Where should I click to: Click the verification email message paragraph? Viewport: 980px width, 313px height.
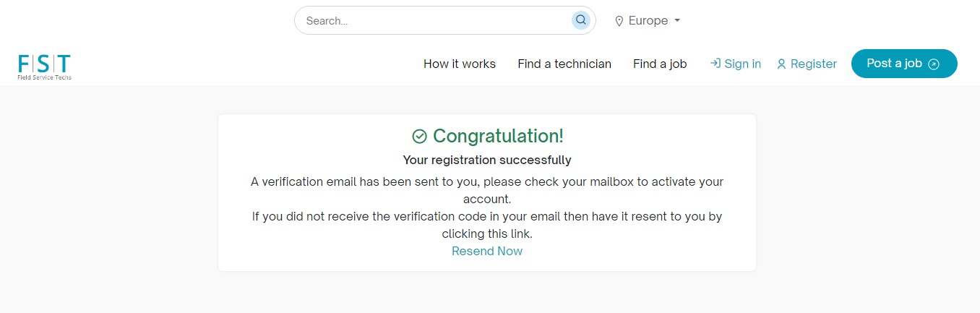coord(487,190)
